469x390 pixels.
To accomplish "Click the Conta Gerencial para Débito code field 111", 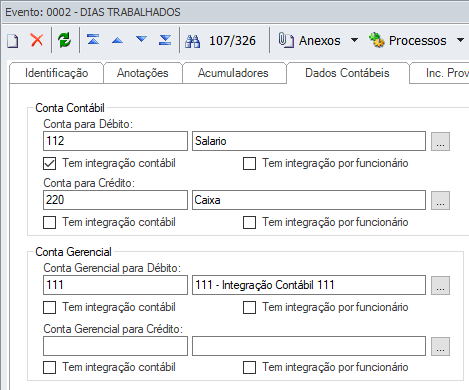I will (115, 285).
